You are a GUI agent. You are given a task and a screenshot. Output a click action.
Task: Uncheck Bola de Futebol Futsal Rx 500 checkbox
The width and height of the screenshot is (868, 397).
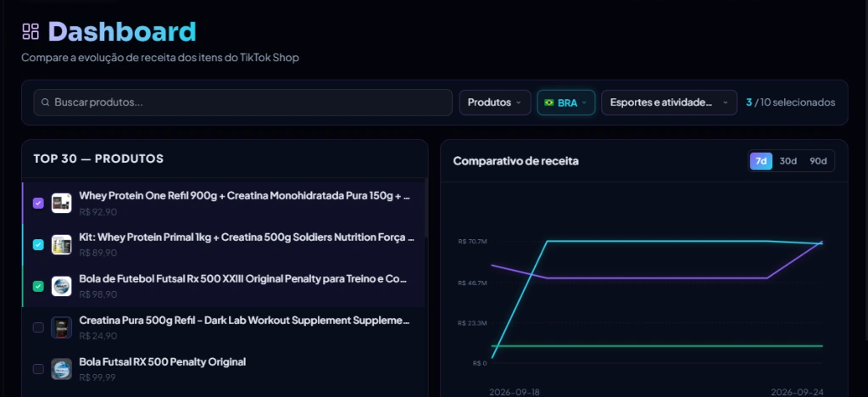[x=38, y=286]
